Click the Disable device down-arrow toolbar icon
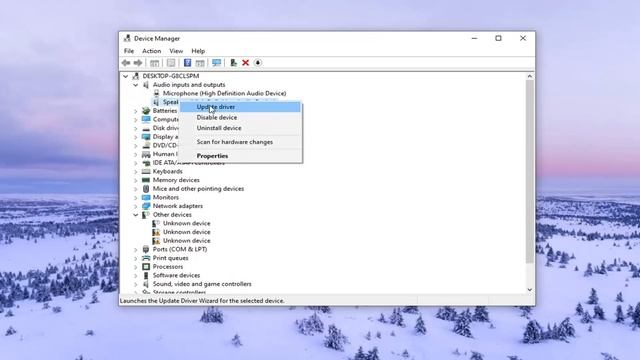This screenshot has width=640, height=360. tap(258, 63)
